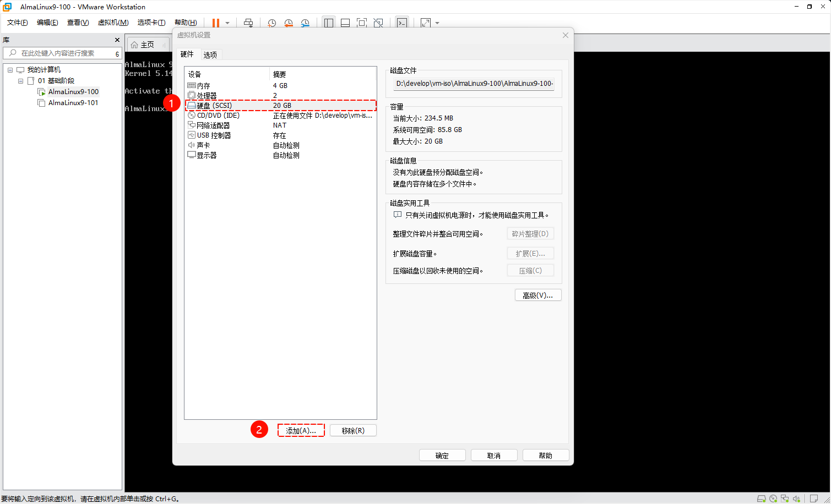Open the Snapshot Manager wrench-clock icon
The height and width of the screenshot is (504, 831).
click(305, 23)
